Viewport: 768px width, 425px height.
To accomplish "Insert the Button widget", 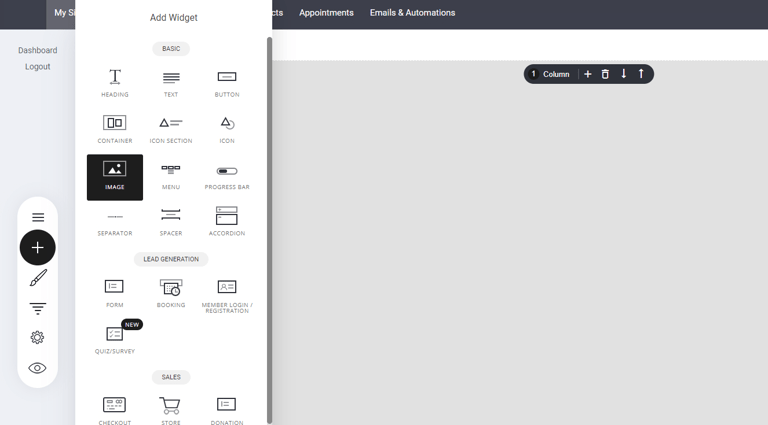I will coord(227,83).
